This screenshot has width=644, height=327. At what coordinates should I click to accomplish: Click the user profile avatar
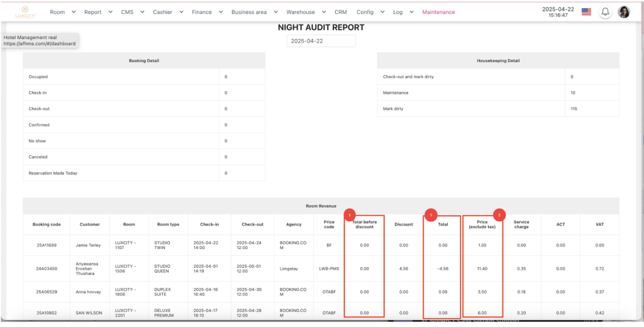pyautogui.click(x=624, y=12)
